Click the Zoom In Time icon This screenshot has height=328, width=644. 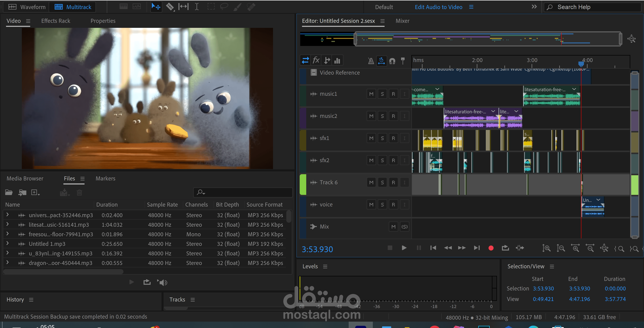575,248
